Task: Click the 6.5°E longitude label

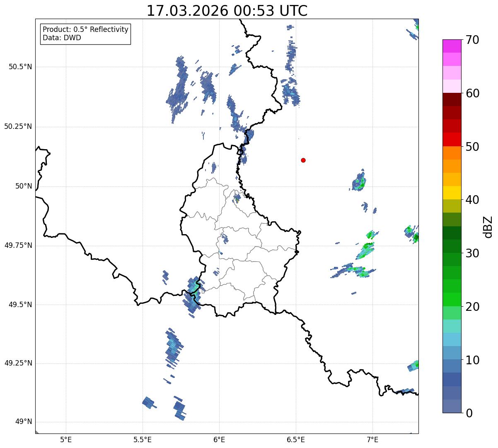Action: pyautogui.click(x=296, y=439)
